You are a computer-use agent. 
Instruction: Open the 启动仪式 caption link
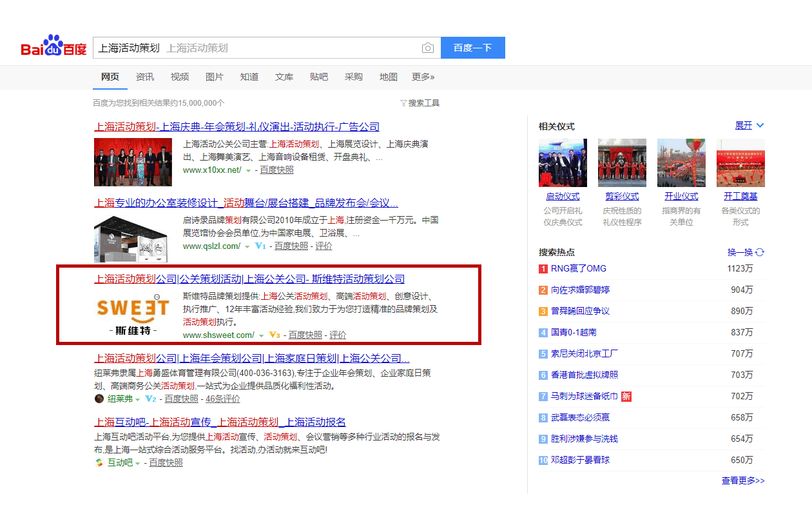point(563,197)
